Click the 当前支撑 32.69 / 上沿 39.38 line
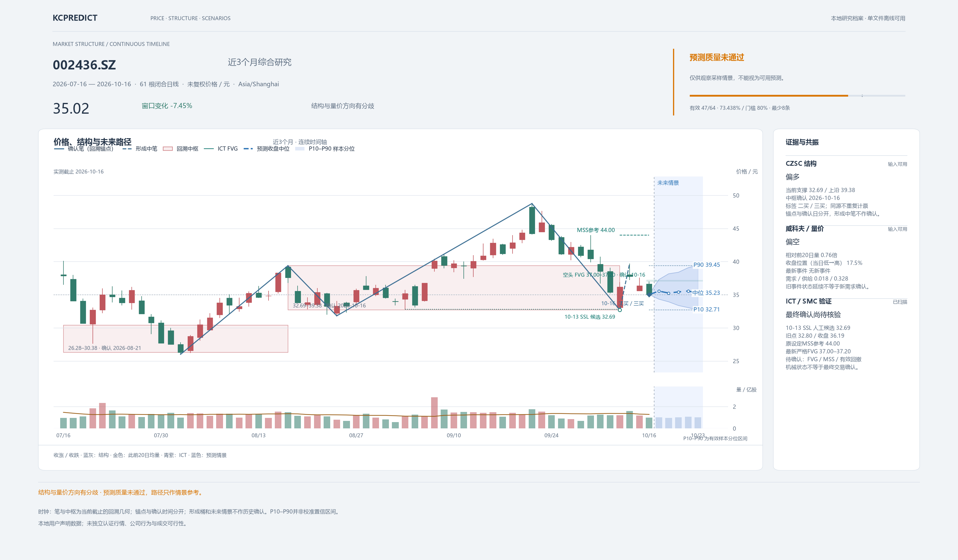 tap(820, 190)
